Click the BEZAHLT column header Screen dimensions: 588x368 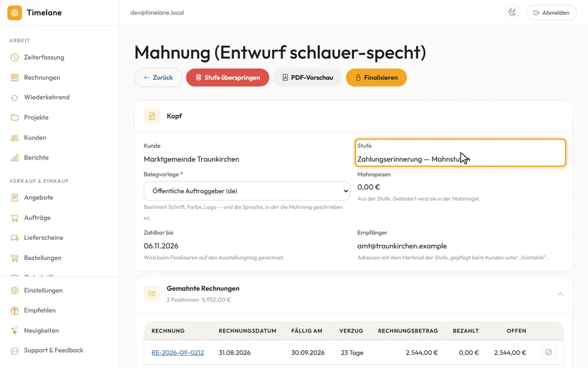[x=466, y=331]
